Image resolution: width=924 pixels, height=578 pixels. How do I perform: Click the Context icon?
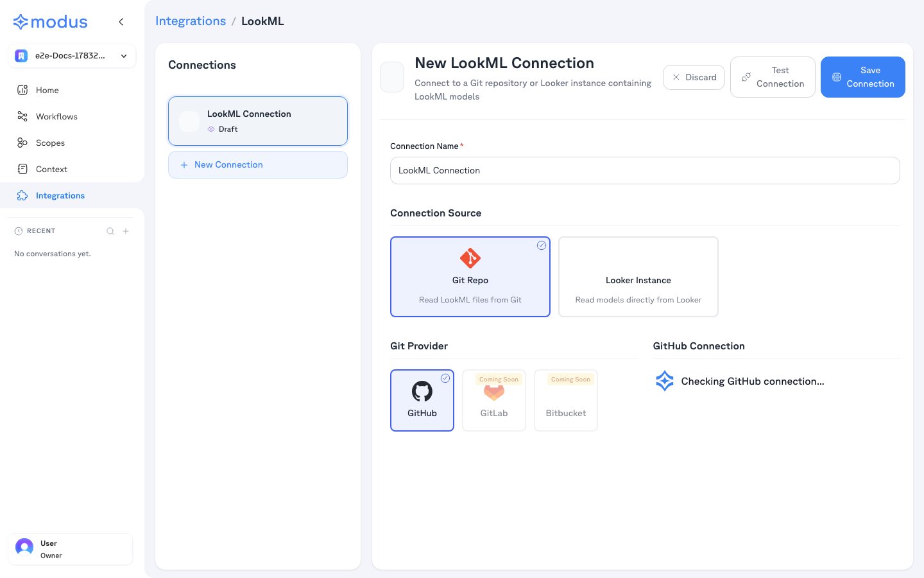[x=22, y=169]
